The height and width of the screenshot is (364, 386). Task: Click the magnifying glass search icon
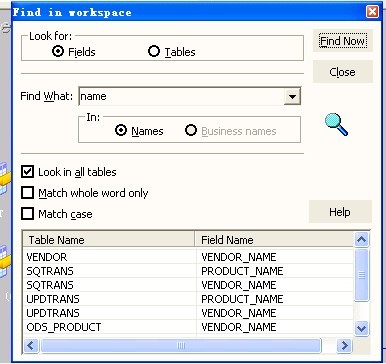coord(336,124)
